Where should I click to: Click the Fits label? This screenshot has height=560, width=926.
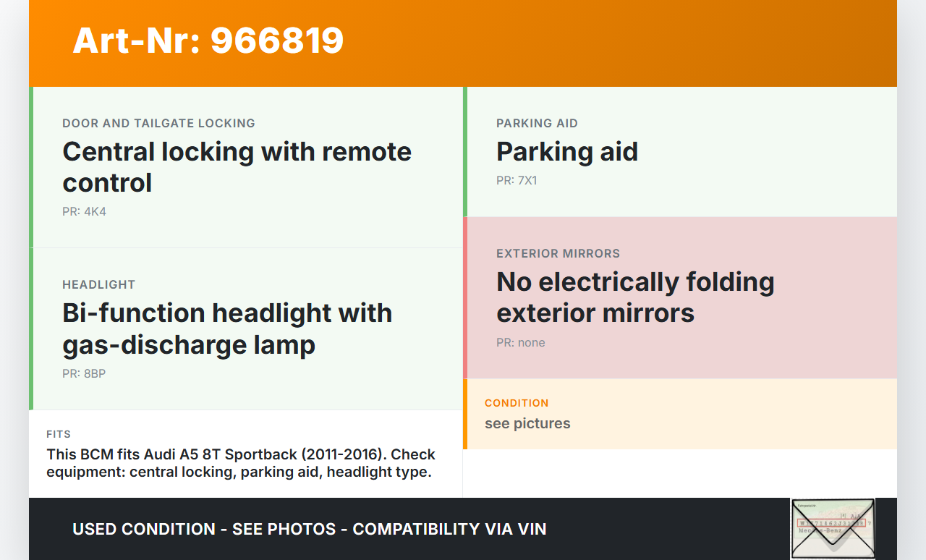click(59, 435)
